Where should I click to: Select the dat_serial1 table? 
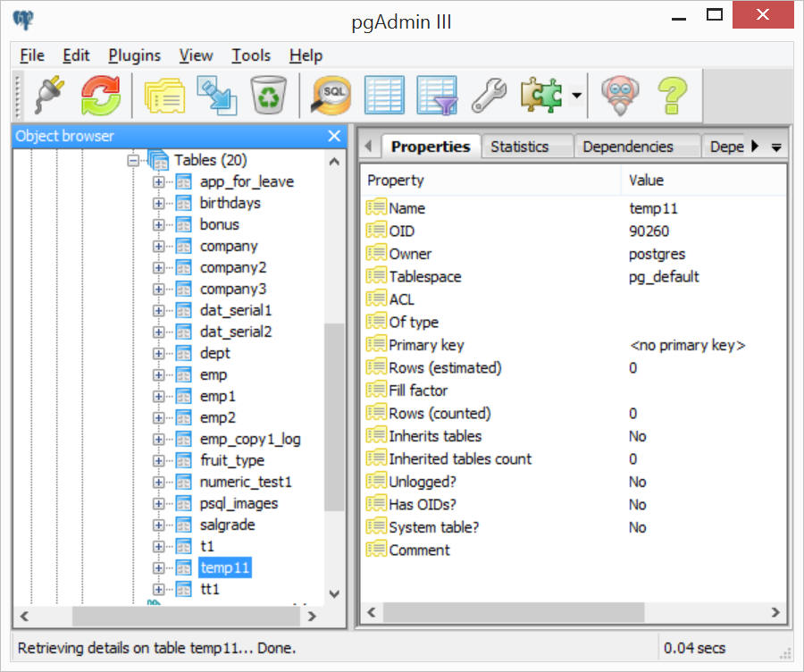[x=235, y=310]
